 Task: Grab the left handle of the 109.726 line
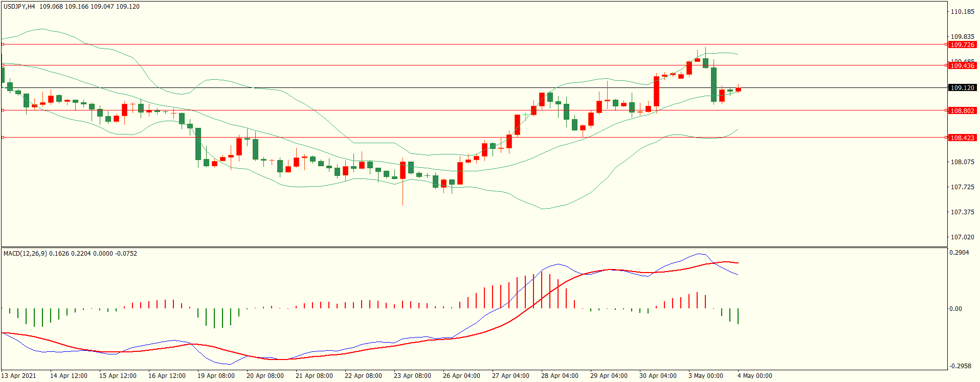(x=3, y=44)
